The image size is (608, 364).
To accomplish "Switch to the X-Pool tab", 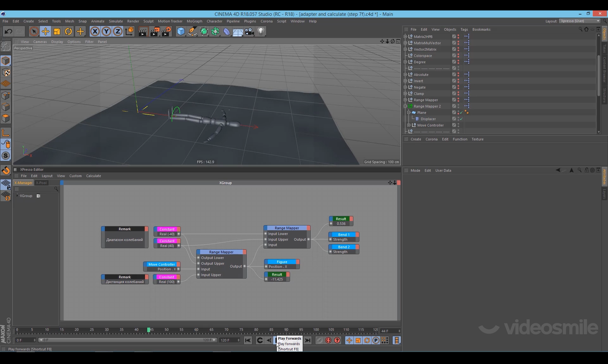I will pyautogui.click(x=41, y=183).
